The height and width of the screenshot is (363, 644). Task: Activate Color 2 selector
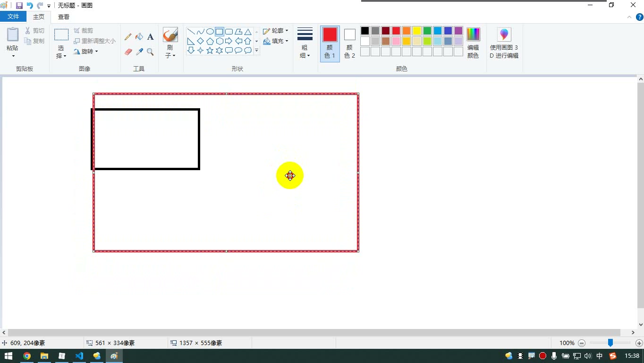(350, 43)
